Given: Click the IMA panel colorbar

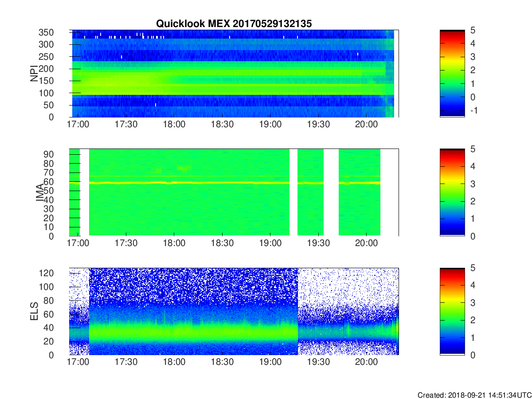Looking at the screenshot, I should pyautogui.click(x=452, y=192).
